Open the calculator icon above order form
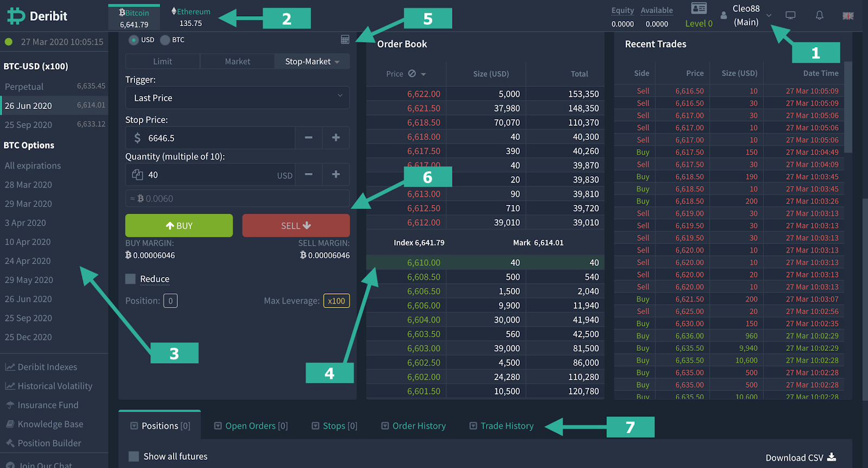This screenshot has width=868, height=468. pyautogui.click(x=345, y=39)
